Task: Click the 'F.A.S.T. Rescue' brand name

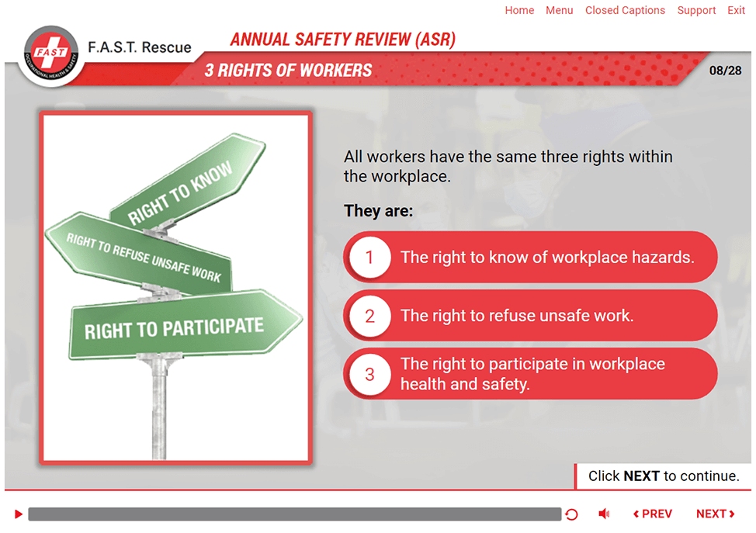Action: [140, 47]
